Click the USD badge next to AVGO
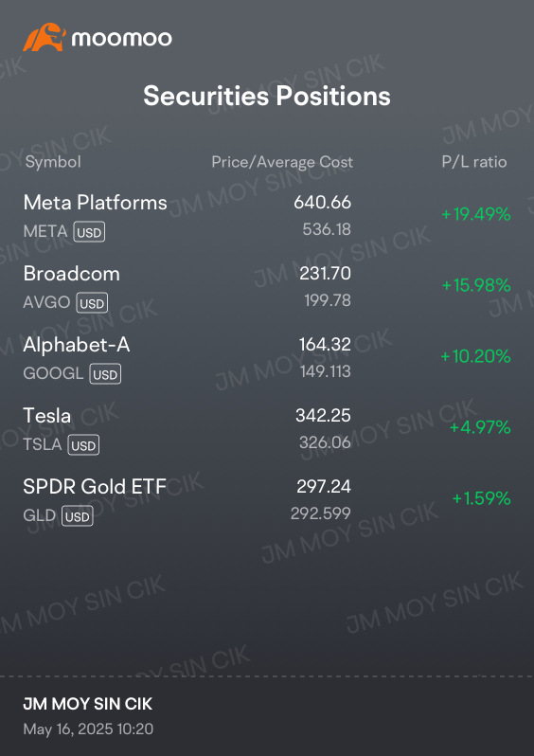The image size is (534, 756). (92, 303)
